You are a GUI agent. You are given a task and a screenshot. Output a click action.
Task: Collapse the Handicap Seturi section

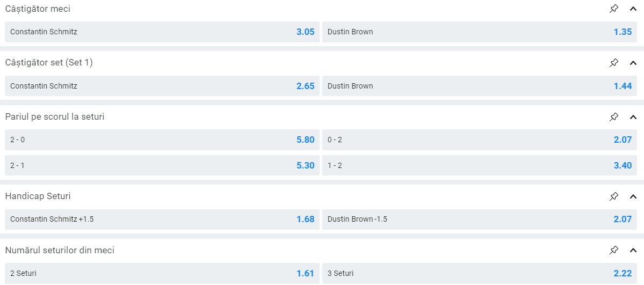632,196
